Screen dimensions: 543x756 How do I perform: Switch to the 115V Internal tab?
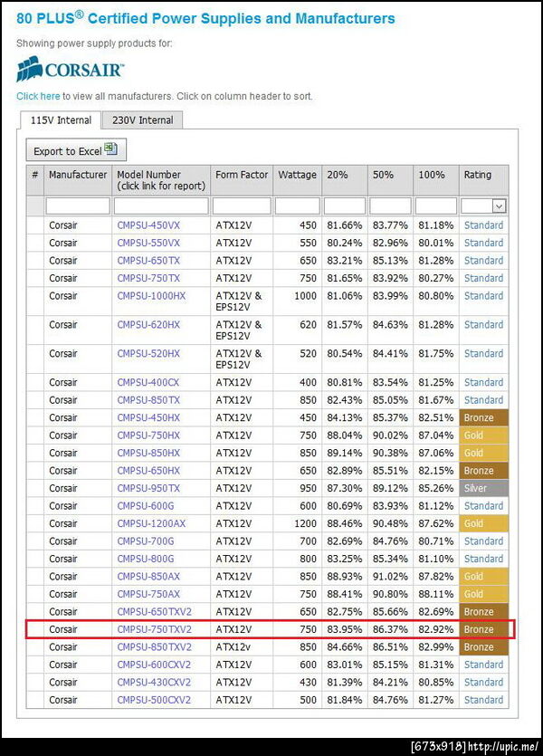coord(61,120)
